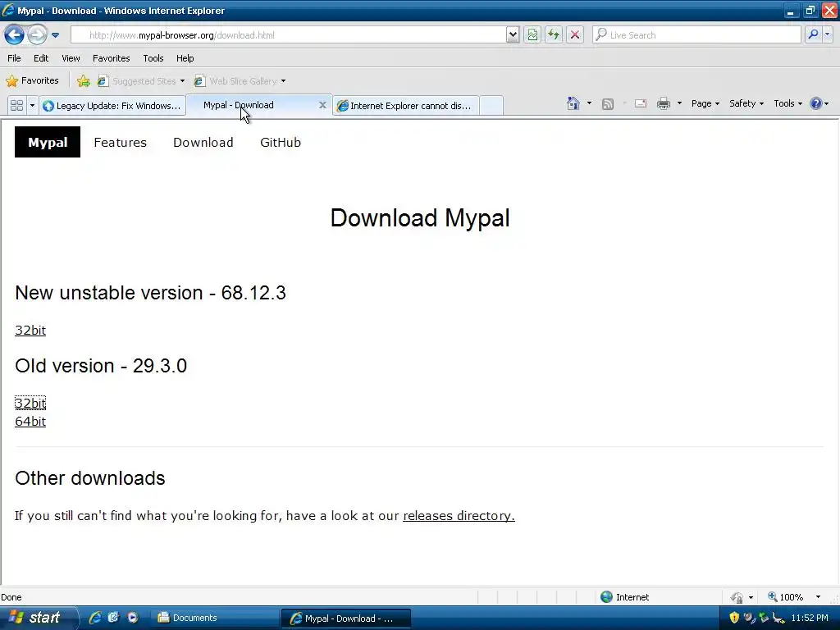840x630 pixels.
Task: Expand the address bar dropdown
Action: (513, 35)
